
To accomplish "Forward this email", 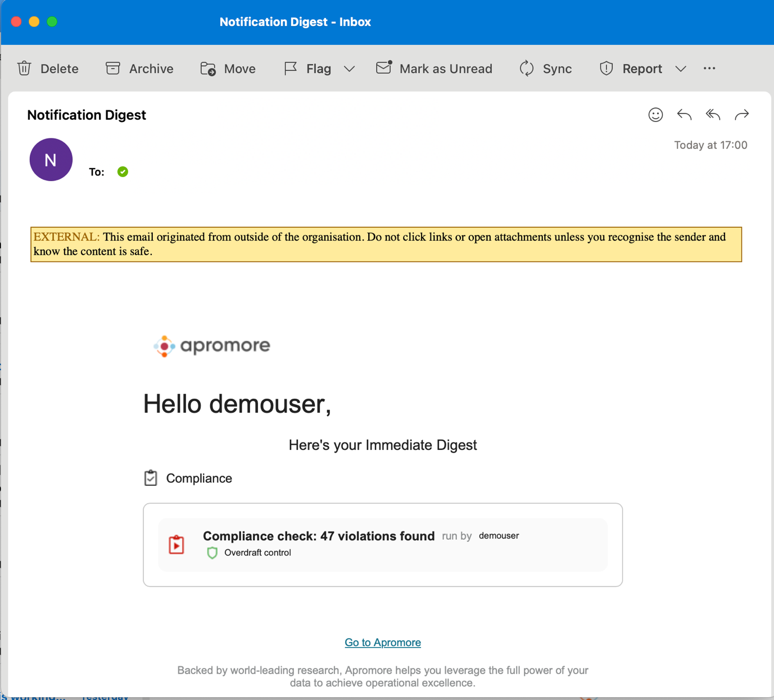I will 742,115.
